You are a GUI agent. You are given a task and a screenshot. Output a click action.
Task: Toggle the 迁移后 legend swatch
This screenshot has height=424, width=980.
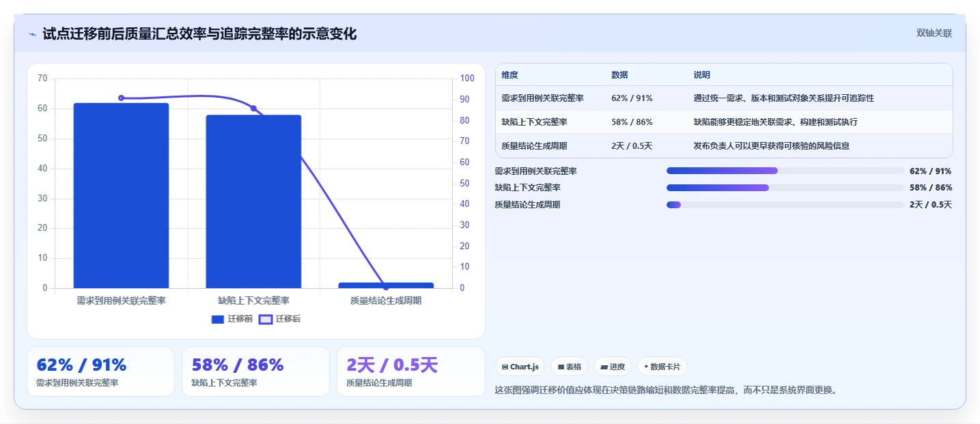click(266, 319)
